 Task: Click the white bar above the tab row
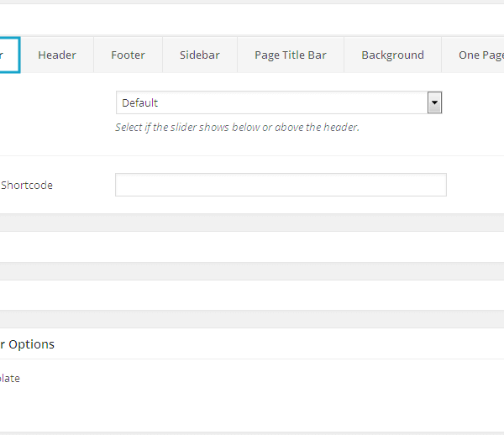click(252, 18)
